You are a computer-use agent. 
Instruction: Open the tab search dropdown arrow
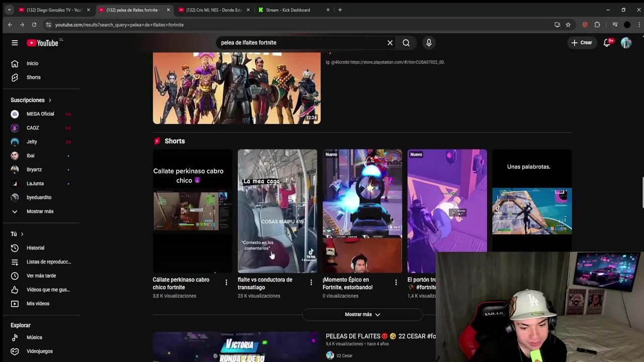(9, 10)
